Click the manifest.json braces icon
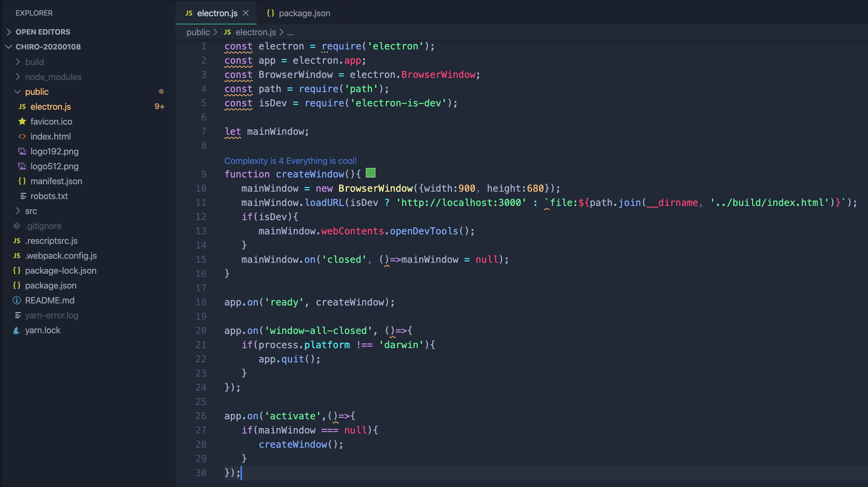Viewport: 868px width, 487px height. pyautogui.click(x=22, y=181)
